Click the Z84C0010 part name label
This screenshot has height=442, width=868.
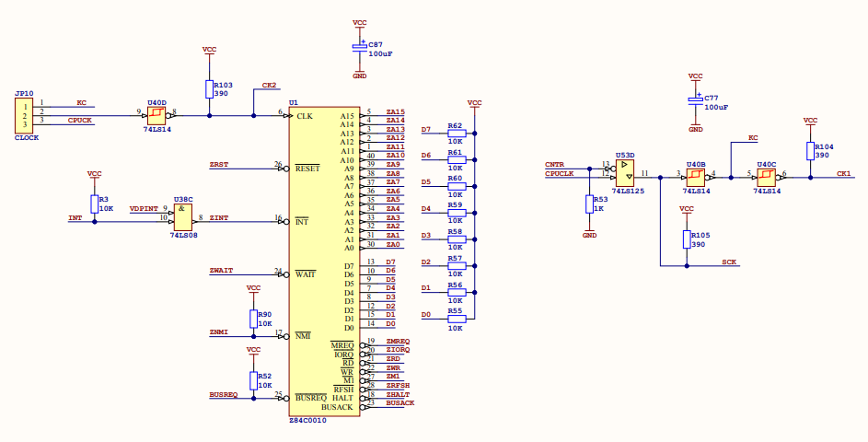307,420
